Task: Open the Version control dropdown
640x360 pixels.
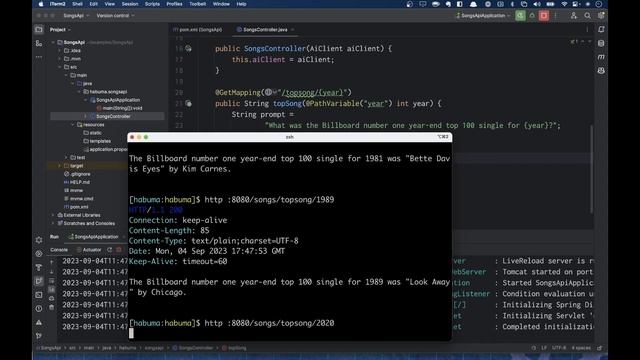Action: [x=116, y=16]
